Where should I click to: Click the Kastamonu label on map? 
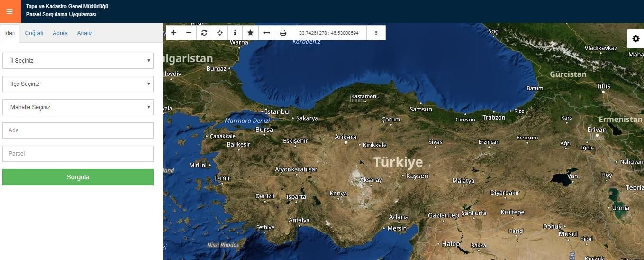pos(365,97)
